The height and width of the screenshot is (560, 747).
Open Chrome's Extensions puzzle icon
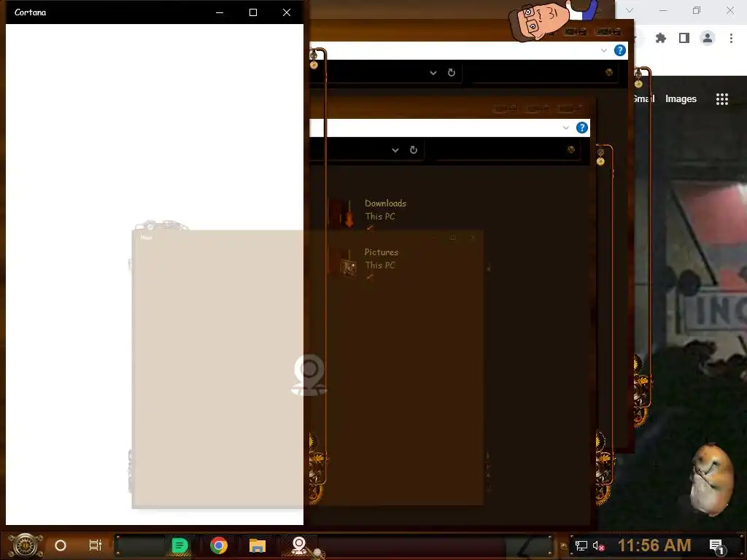coord(661,38)
